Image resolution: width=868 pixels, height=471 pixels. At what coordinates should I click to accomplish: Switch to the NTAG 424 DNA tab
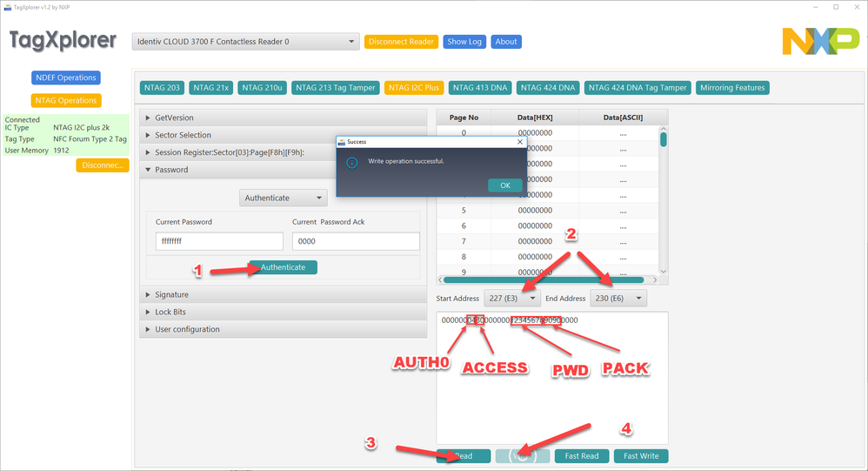(x=547, y=88)
